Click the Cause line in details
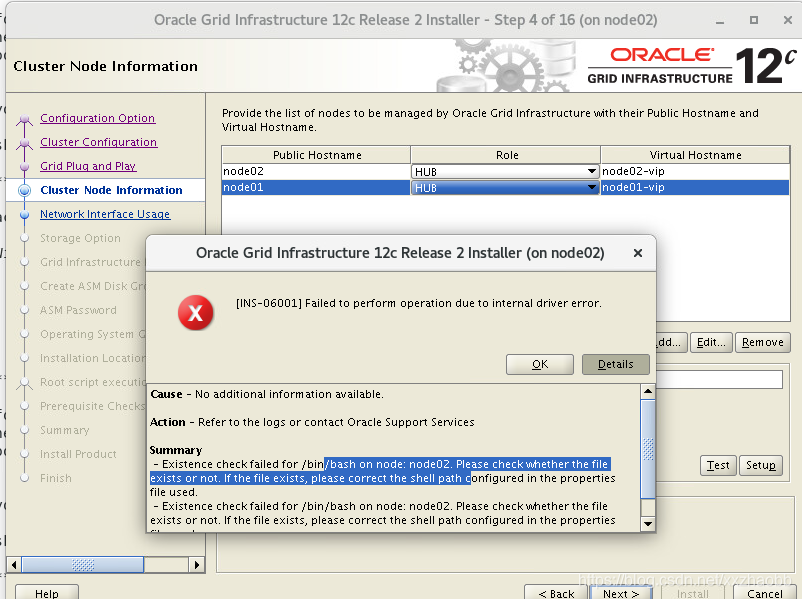The height and width of the screenshot is (599, 802). click(x=266, y=394)
